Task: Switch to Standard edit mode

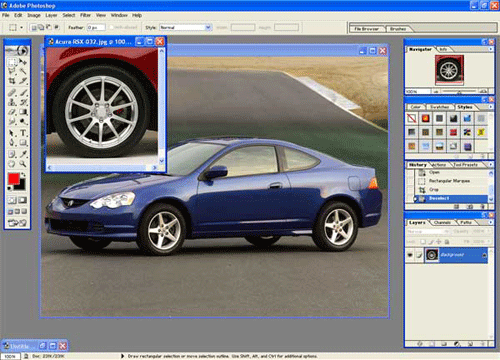Action: 12,200
